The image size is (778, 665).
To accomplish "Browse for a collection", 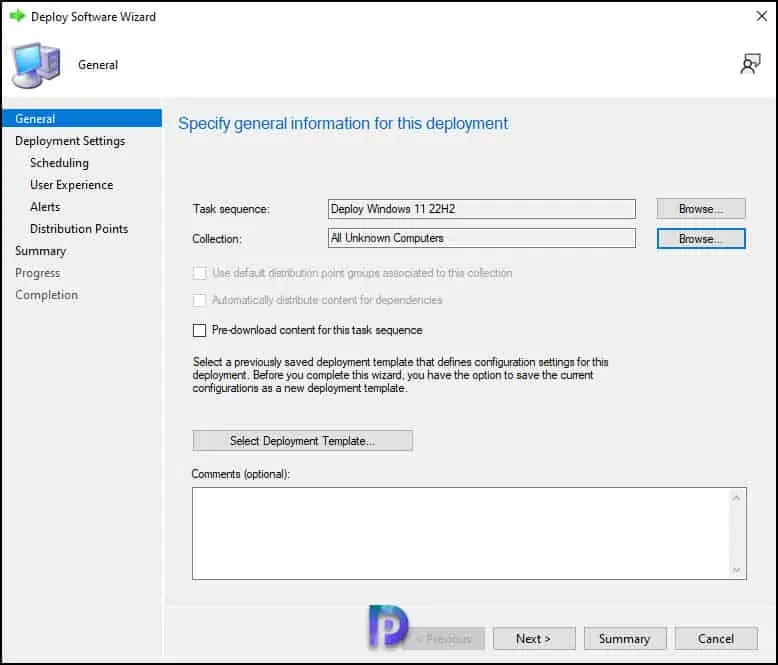I will tap(701, 239).
